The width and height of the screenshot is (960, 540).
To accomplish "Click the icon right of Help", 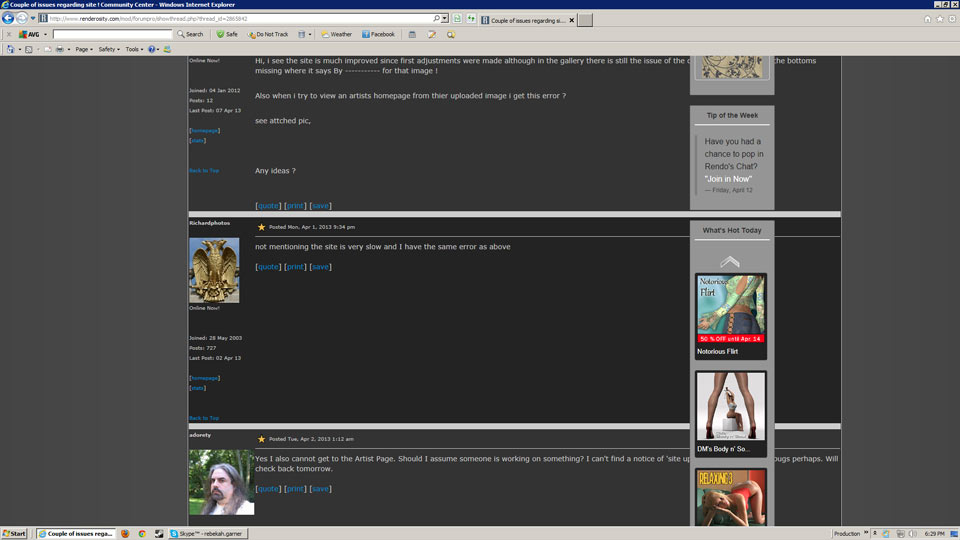I will click(167, 49).
